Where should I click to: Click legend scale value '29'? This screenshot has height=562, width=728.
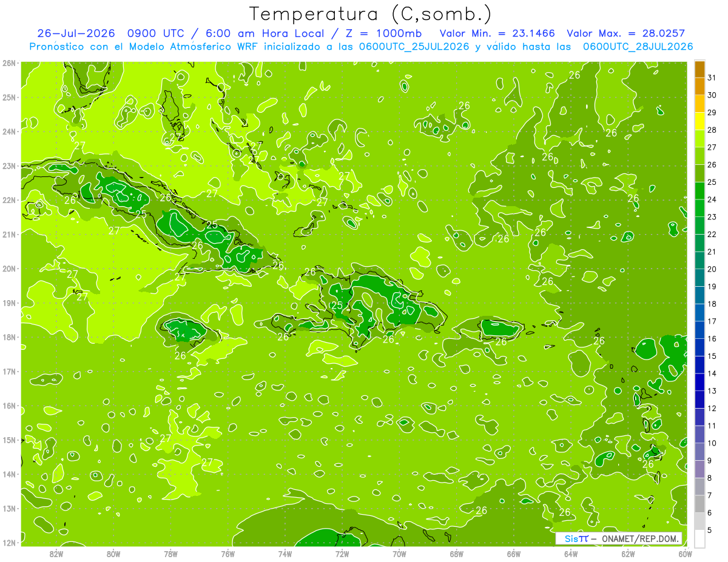pos(712,112)
